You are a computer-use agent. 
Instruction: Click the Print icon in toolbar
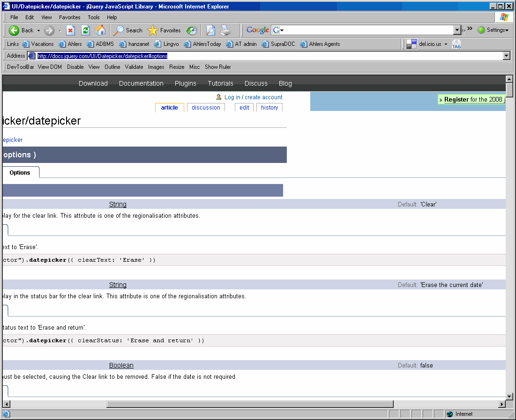click(x=226, y=30)
